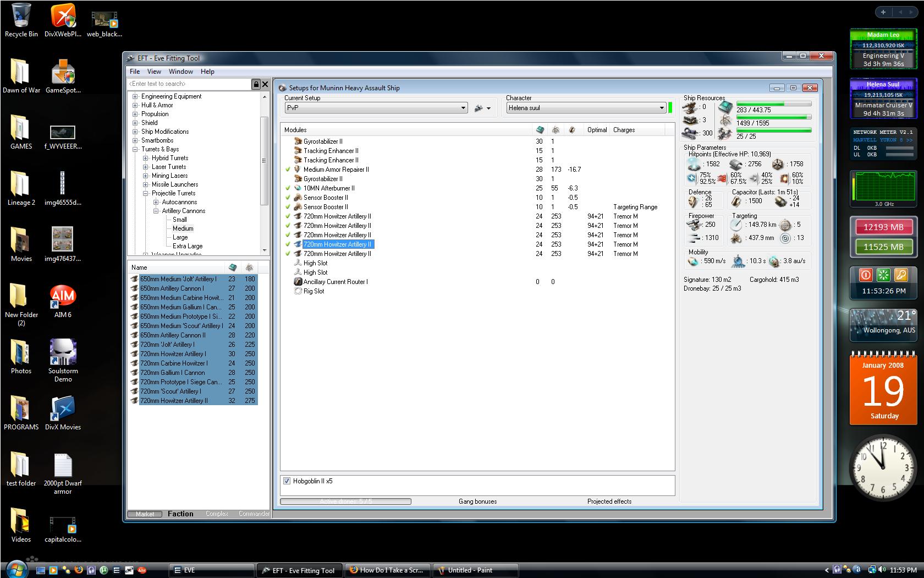Select the Medium artillery size tree item
The image size is (924, 578).
[183, 228]
